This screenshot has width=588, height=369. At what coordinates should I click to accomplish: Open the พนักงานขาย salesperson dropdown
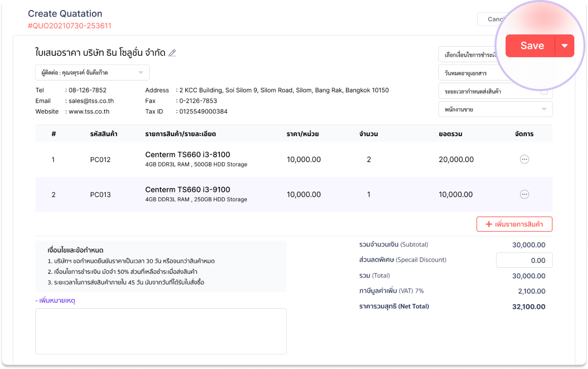click(x=495, y=109)
